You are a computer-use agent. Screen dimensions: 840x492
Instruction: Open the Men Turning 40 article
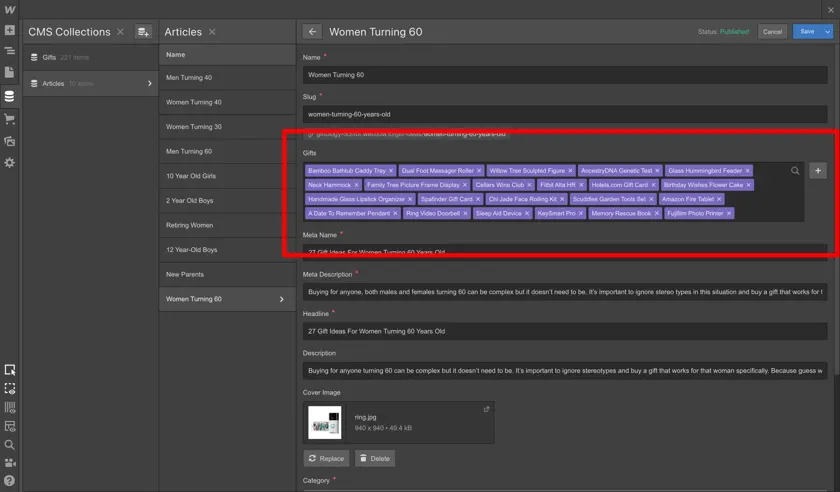point(227,78)
